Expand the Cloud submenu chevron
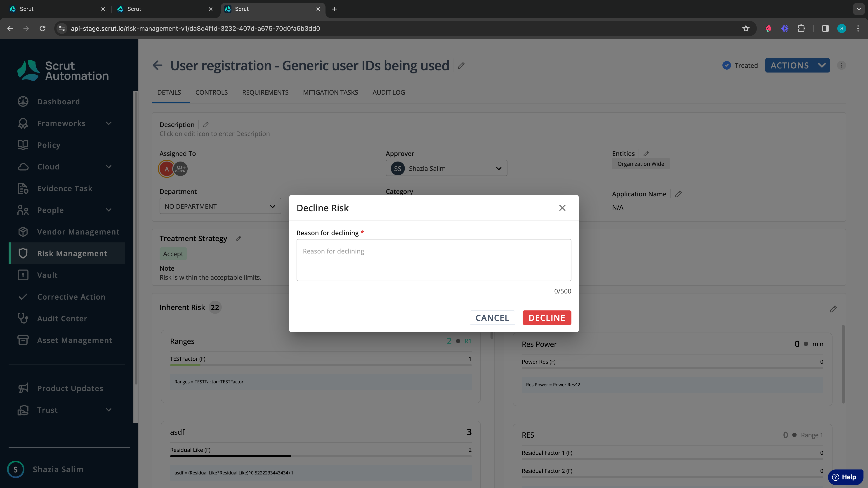Image resolution: width=868 pixels, height=488 pixels. (108, 167)
